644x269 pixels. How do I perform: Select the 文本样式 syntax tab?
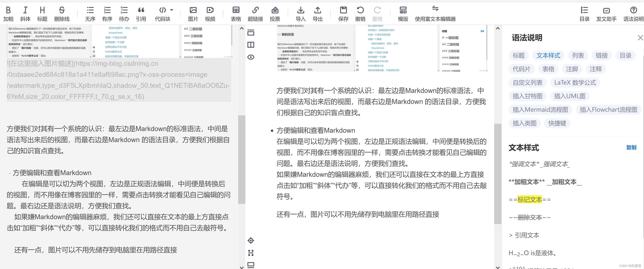point(548,55)
